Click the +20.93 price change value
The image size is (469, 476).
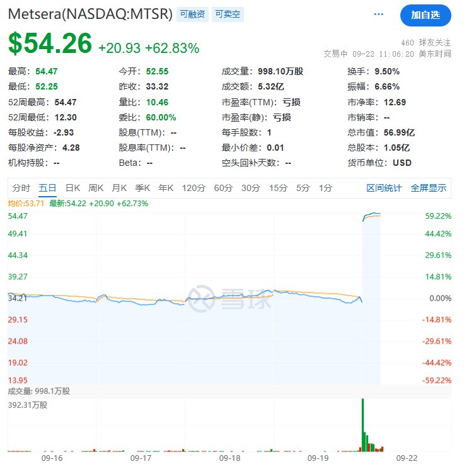[119, 48]
